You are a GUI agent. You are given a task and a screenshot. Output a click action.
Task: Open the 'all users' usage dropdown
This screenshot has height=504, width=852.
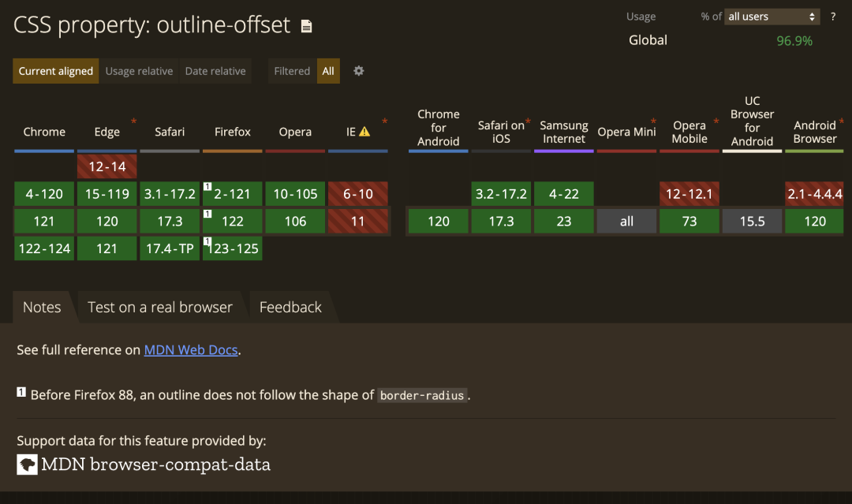click(772, 17)
